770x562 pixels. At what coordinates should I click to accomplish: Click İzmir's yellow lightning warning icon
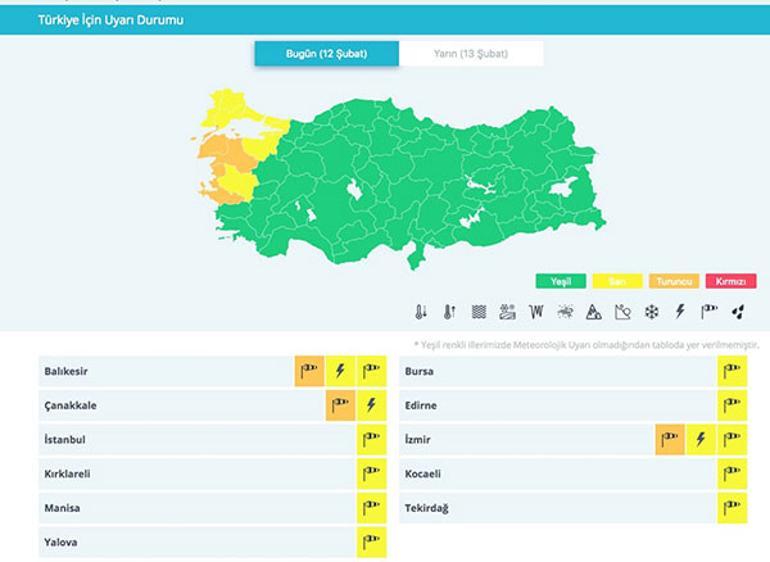(x=700, y=439)
